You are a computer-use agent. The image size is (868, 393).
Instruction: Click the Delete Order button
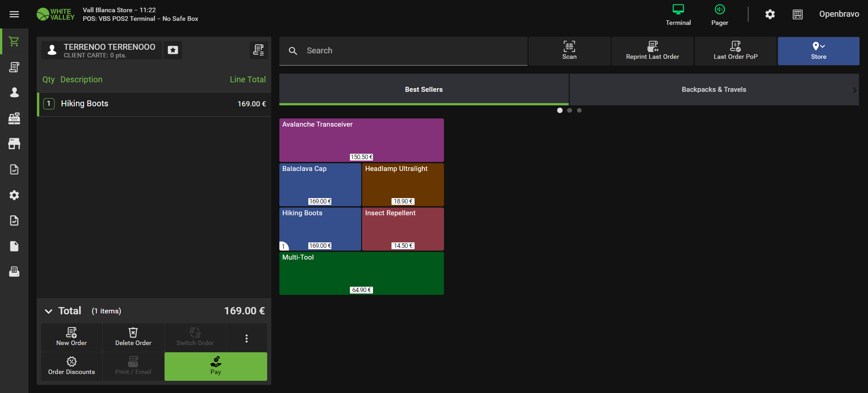(133, 337)
